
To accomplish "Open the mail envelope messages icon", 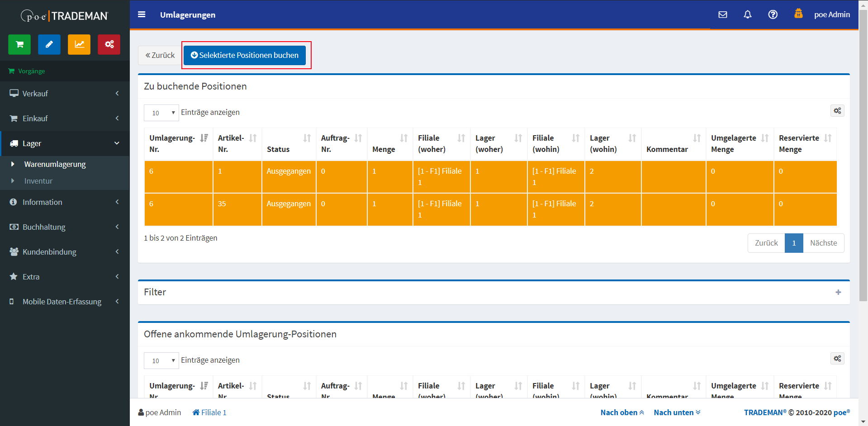I will coord(722,14).
